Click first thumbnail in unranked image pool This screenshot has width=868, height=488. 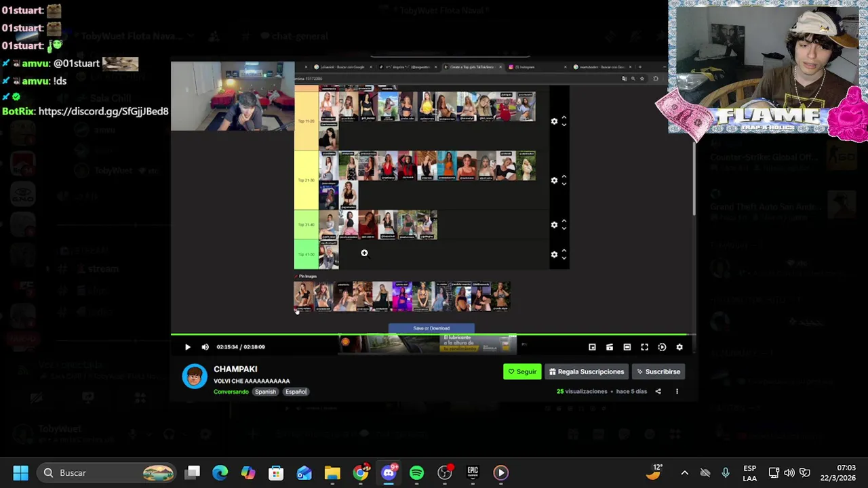(302, 297)
